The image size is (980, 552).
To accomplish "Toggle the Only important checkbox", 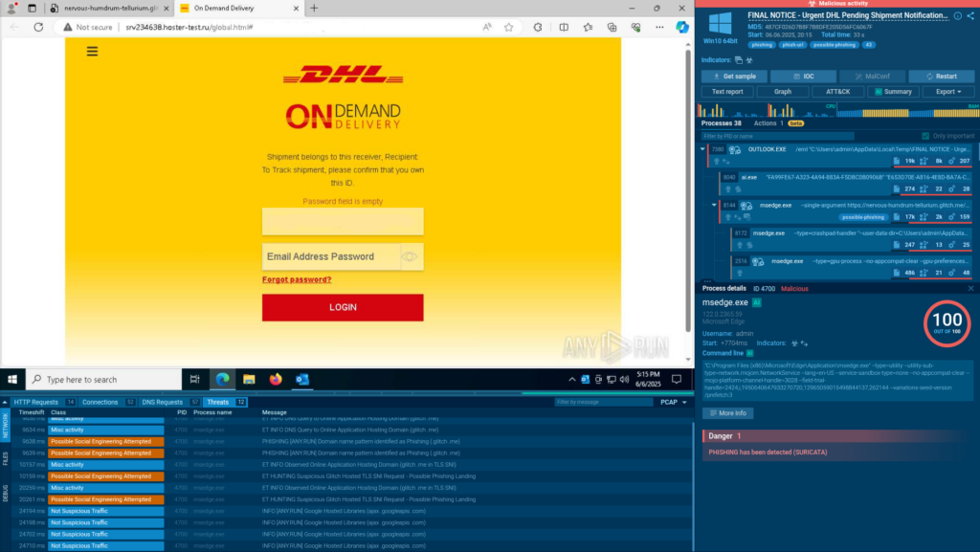I will [924, 136].
